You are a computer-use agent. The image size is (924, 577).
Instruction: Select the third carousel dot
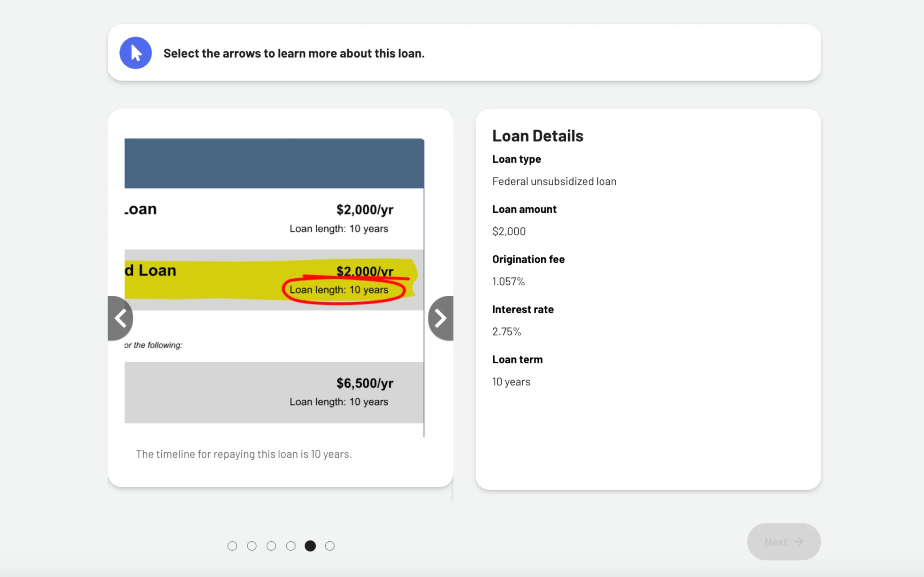tap(271, 546)
